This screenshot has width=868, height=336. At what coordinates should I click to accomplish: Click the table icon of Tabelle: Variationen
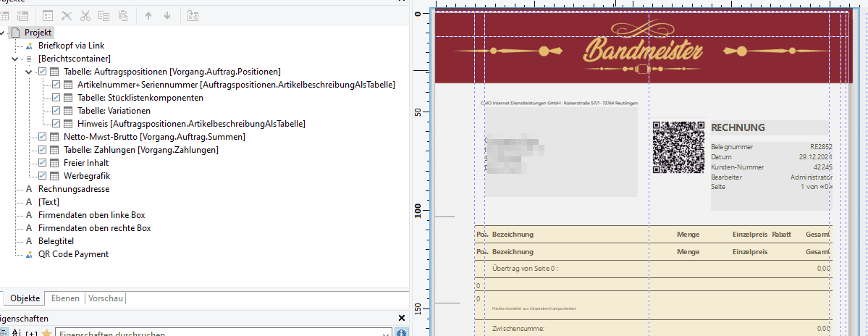[x=68, y=111]
